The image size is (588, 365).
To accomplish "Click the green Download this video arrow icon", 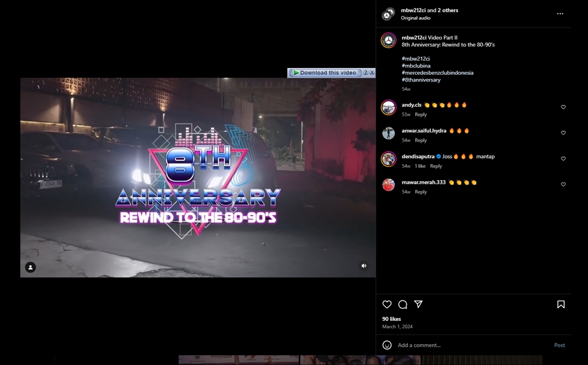I will 296,72.
